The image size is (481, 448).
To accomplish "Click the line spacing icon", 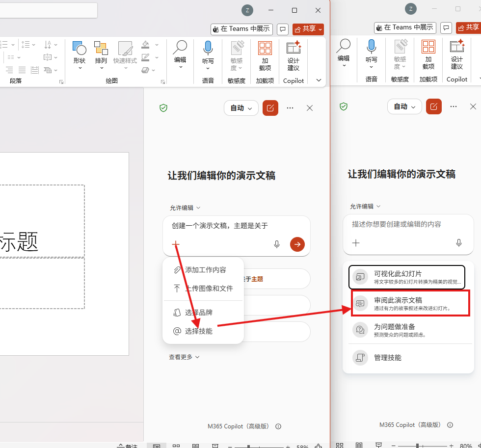I will coord(26,45).
